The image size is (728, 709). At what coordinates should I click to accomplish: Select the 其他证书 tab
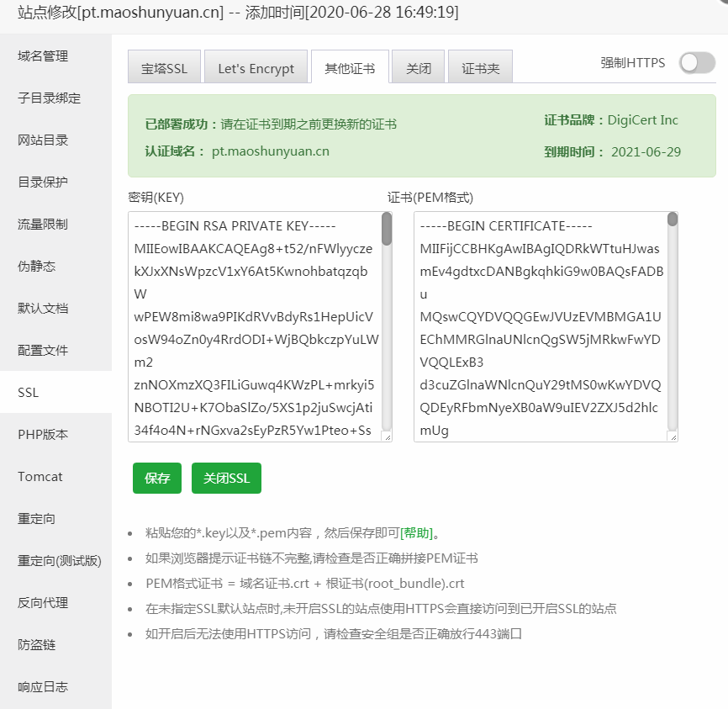tap(350, 68)
